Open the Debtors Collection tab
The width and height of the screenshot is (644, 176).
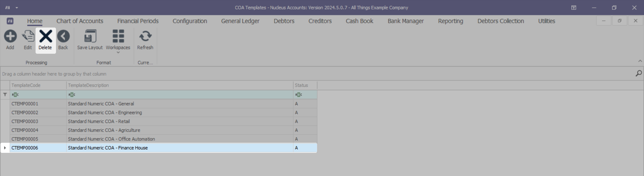click(x=500, y=21)
